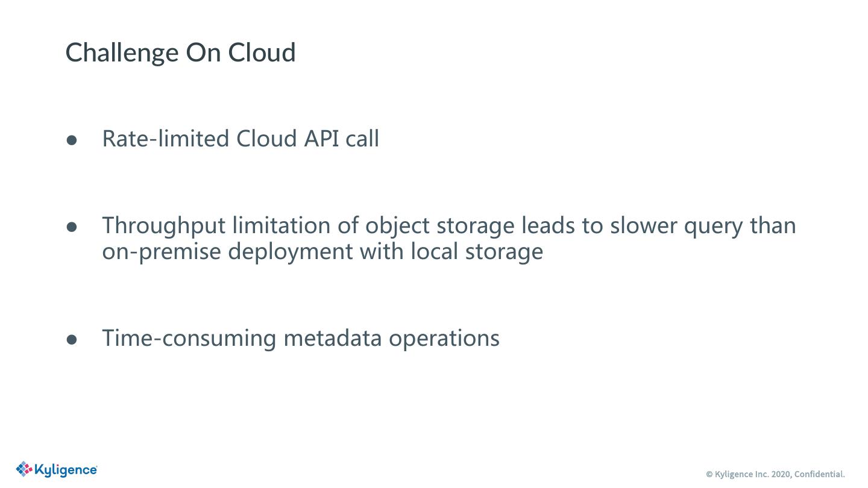Click the bullet dot before Time-consuming
This screenshot has height=488, width=868.
click(x=72, y=339)
